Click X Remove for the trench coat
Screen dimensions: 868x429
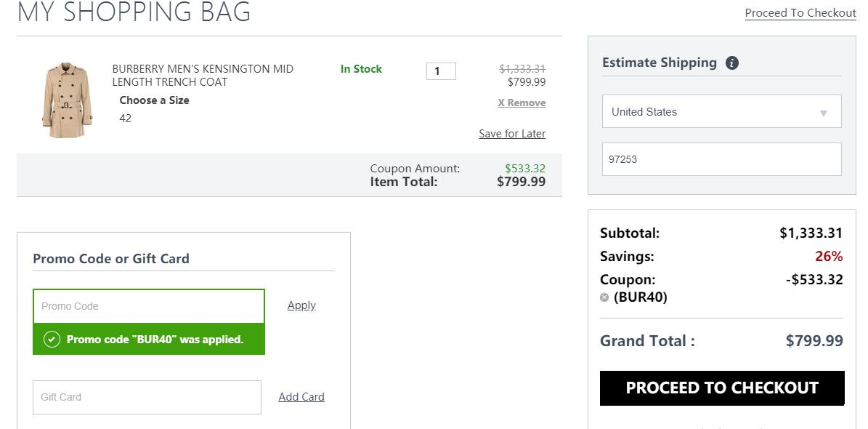522,103
